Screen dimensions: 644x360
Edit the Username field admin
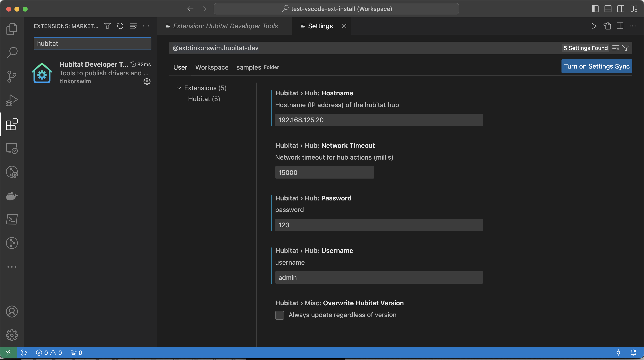(379, 277)
